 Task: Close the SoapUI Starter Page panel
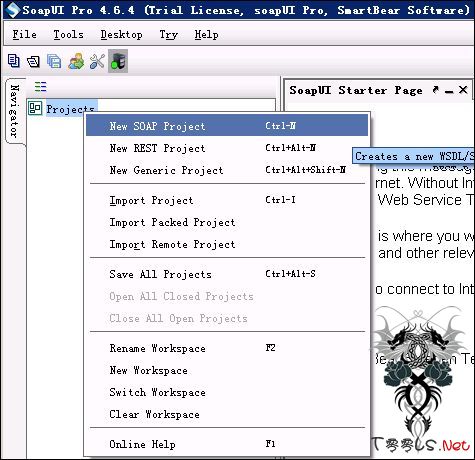pos(463,90)
